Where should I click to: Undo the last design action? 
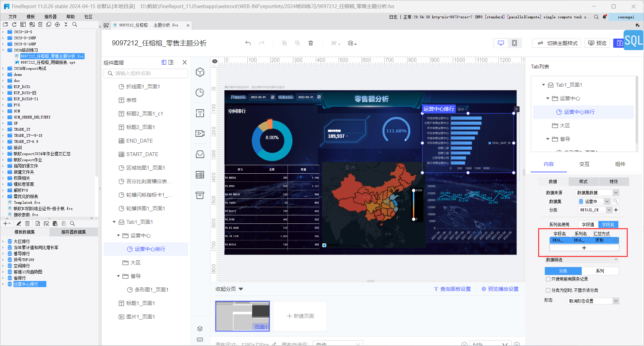tap(248, 43)
